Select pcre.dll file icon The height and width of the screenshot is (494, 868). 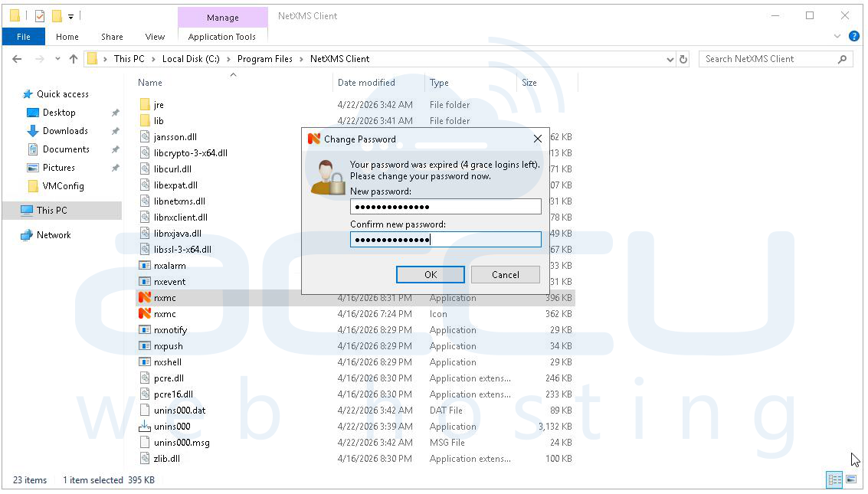tap(145, 378)
